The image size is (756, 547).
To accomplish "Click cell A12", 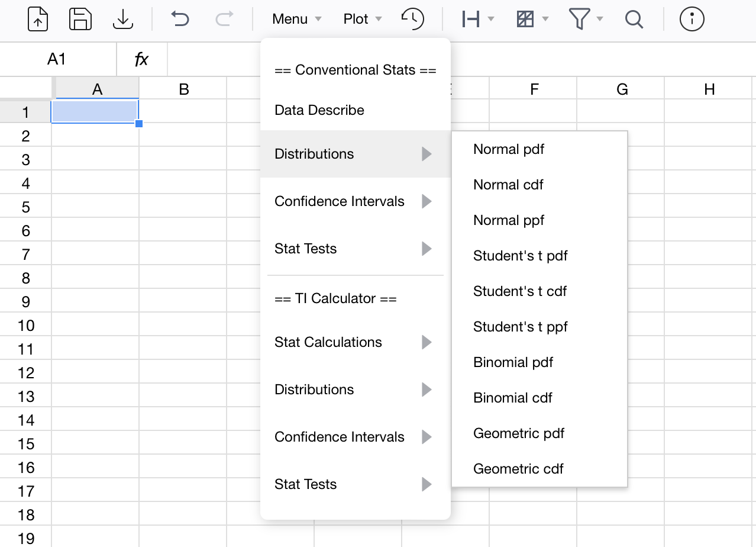I will point(95,372).
